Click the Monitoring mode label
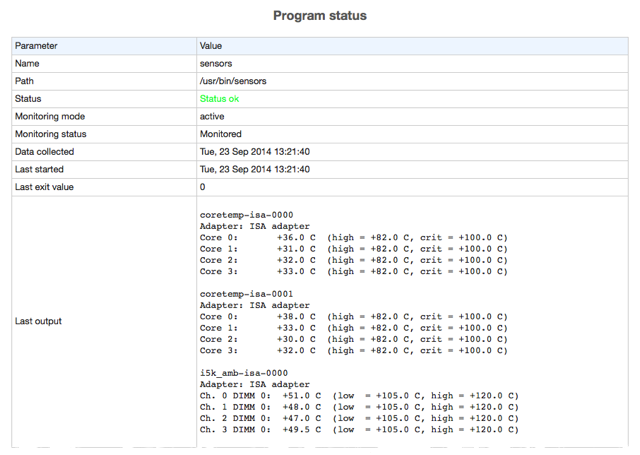The width and height of the screenshot is (640, 455). coord(50,116)
